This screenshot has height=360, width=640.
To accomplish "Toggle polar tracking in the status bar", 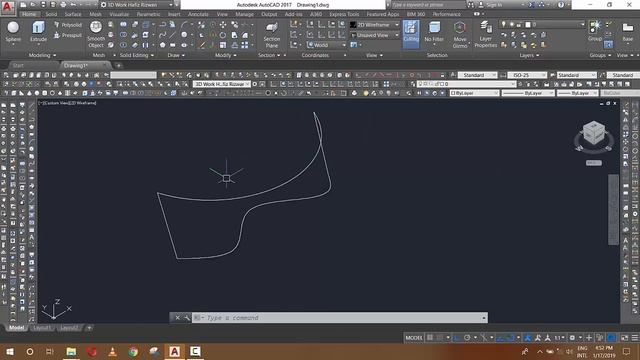I will [467, 338].
